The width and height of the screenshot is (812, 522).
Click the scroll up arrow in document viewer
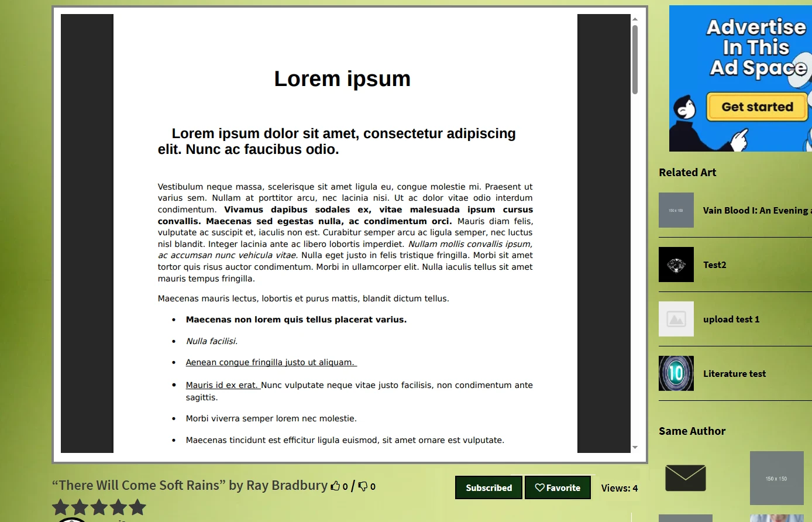635,19
